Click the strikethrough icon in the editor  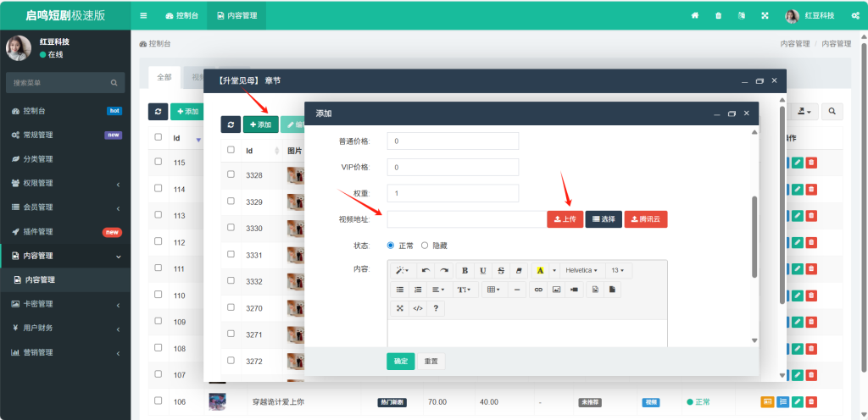[501, 270]
